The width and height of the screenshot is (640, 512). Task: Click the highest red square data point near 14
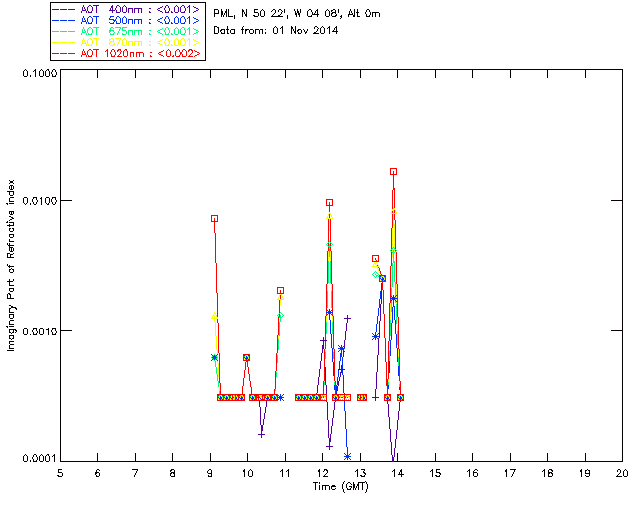tap(394, 171)
